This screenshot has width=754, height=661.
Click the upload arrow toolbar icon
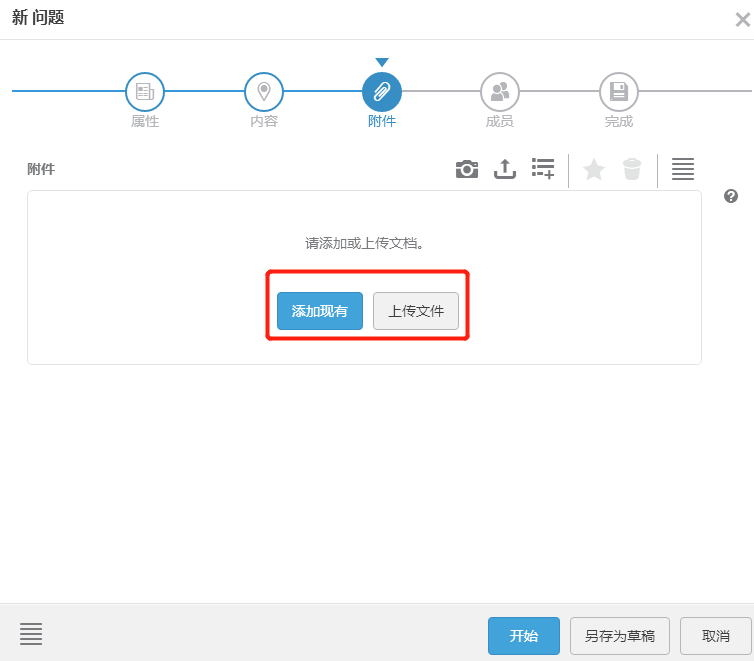[x=505, y=170]
